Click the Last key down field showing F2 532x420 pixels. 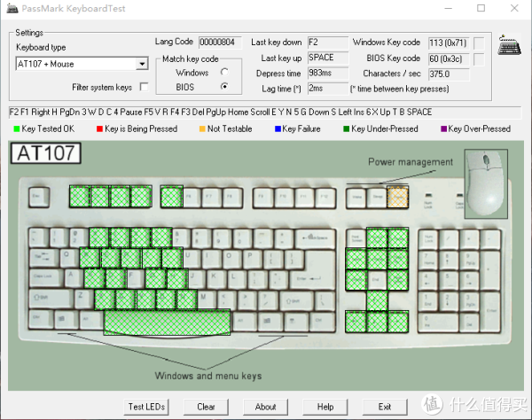(x=328, y=43)
